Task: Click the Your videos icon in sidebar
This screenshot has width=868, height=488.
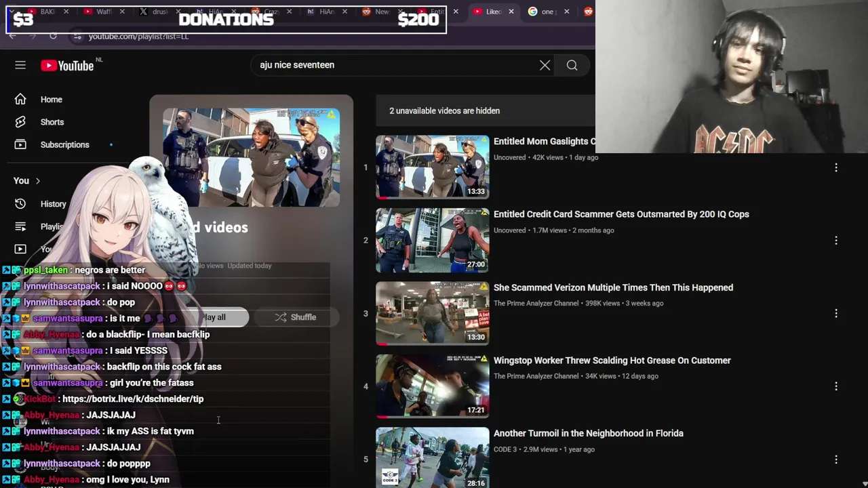Action: [x=20, y=249]
